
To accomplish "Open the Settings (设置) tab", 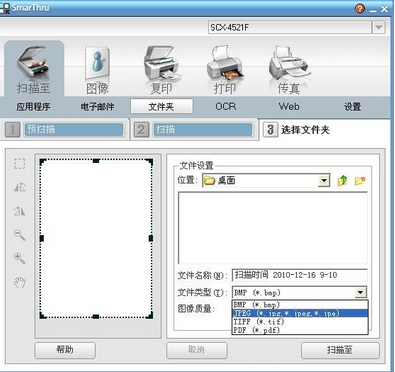I will point(353,107).
